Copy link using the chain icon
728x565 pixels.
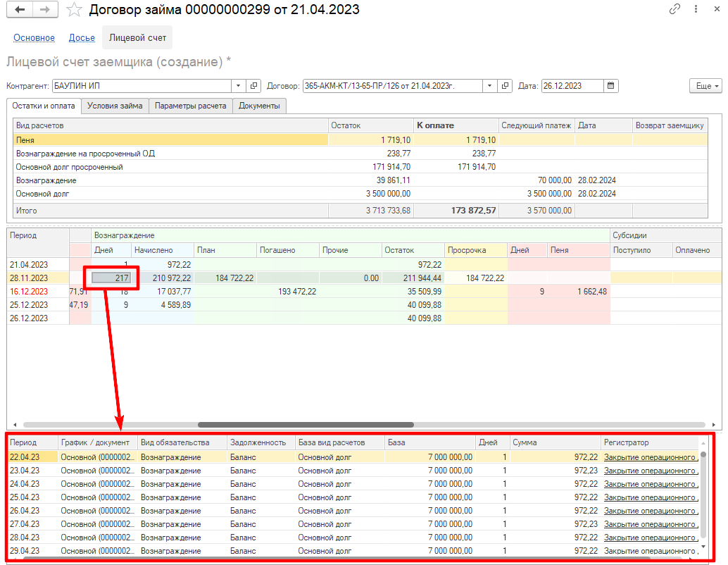[x=674, y=9]
